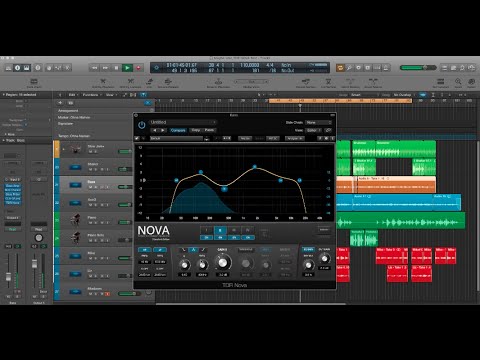
Task: Click the Rewind transport button
Action: (x=94, y=68)
